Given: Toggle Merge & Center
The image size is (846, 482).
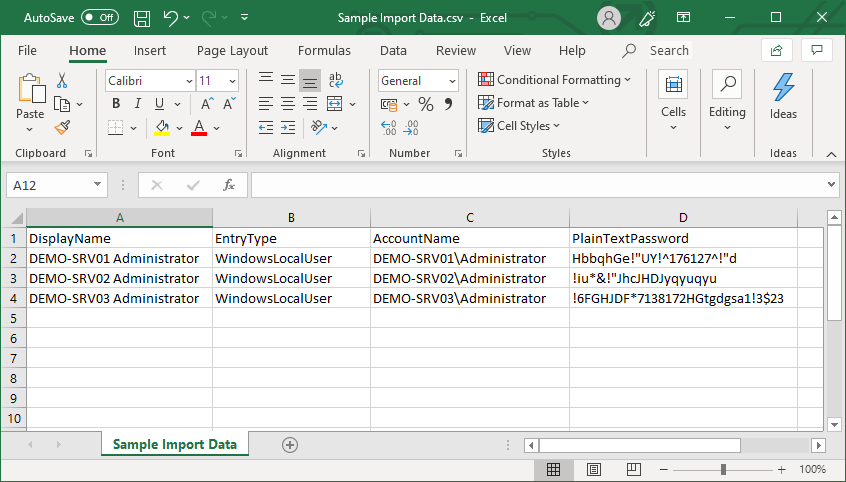Looking at the screenshot, I should point(335,104).
